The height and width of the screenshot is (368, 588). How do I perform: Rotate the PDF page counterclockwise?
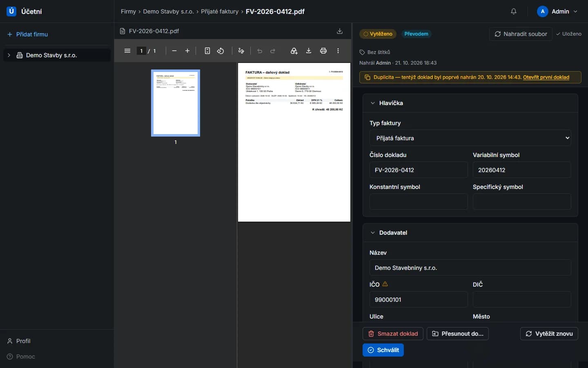220,51
